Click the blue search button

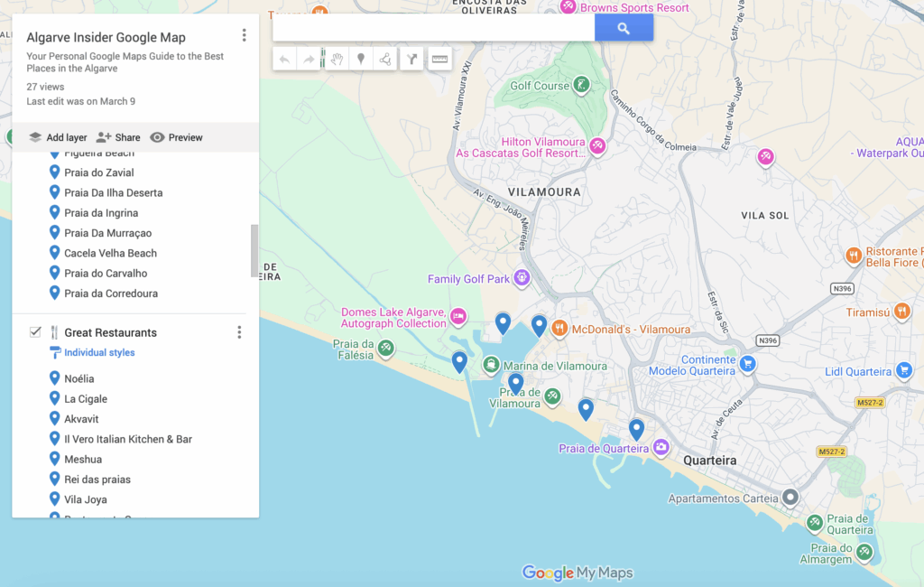pos(624,28)
